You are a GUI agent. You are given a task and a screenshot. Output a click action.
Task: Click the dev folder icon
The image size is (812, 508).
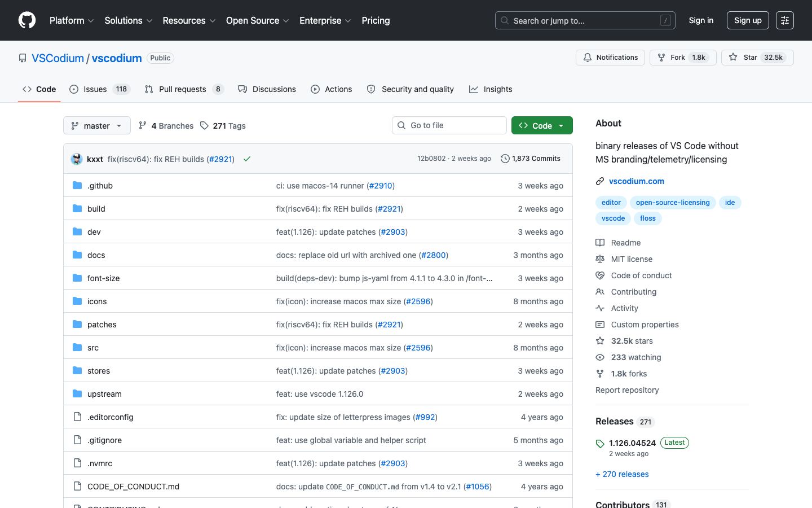(x=77, y=232)
